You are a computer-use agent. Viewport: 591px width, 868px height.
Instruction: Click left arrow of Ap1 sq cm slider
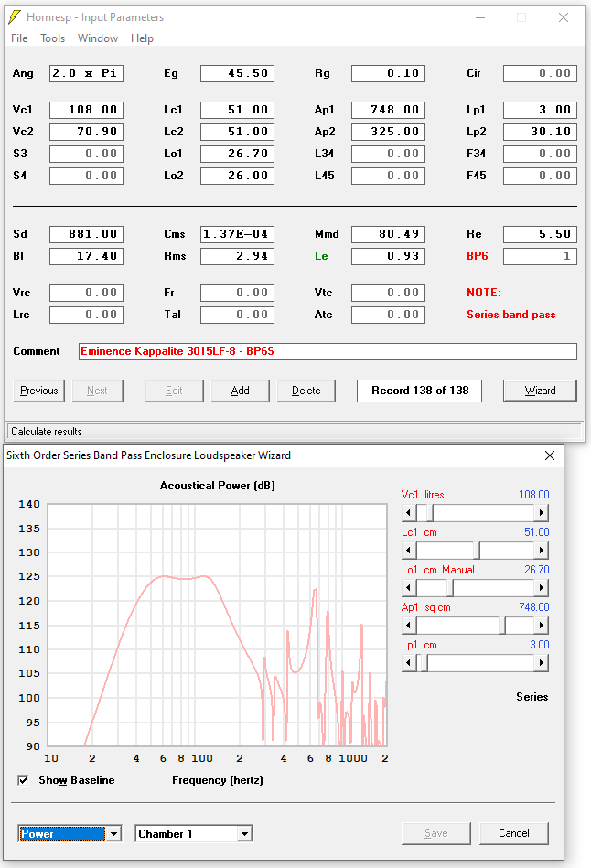pyautogui.click(x=409, y=626)
